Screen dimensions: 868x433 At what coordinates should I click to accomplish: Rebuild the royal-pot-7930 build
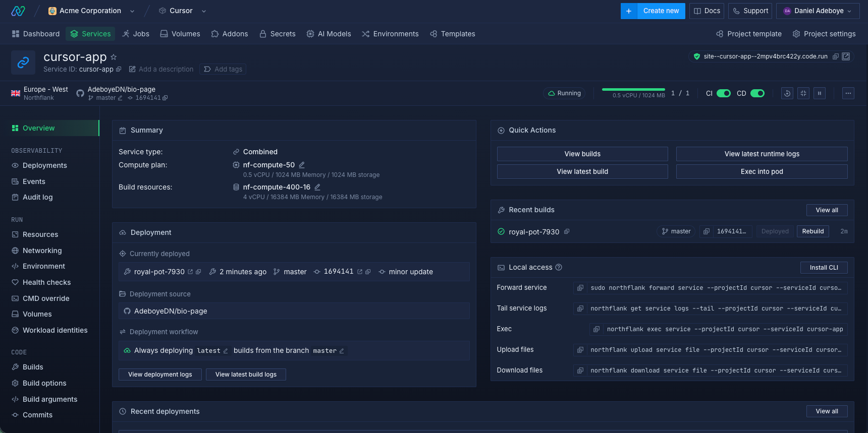[813, 231]
